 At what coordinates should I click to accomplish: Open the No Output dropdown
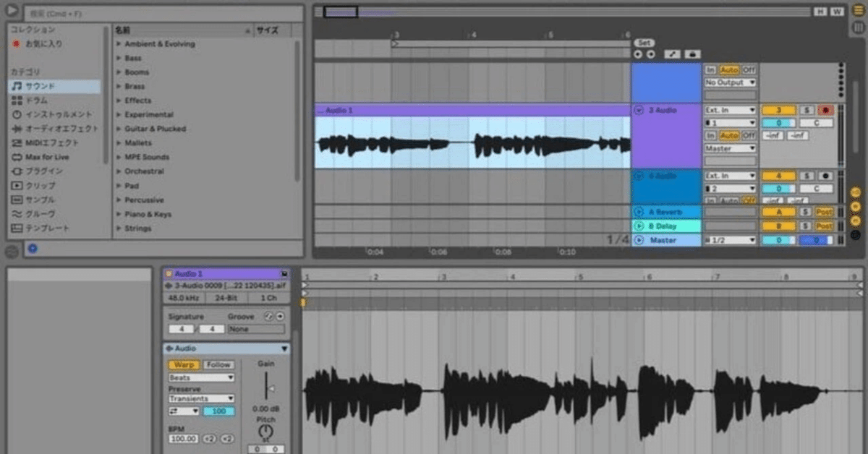731,82
